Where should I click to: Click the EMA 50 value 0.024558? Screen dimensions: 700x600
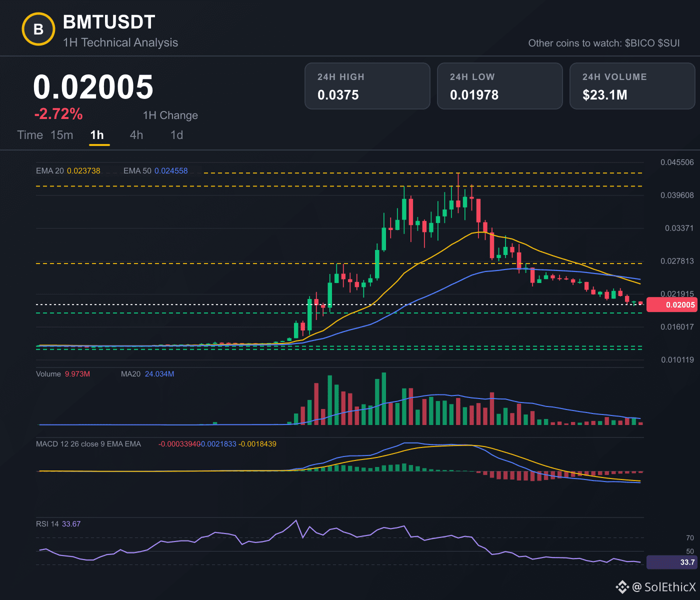171,171
